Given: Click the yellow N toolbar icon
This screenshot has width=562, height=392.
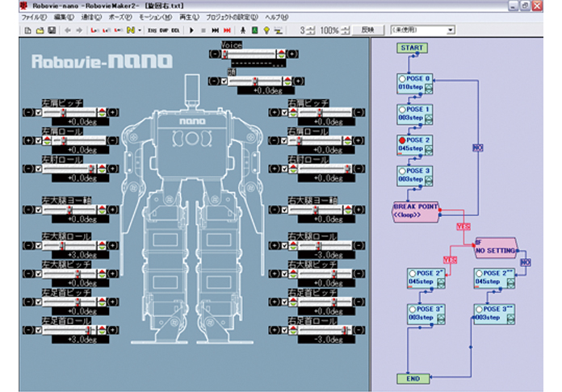Looking at the screenshot, I should click(131, 31).
